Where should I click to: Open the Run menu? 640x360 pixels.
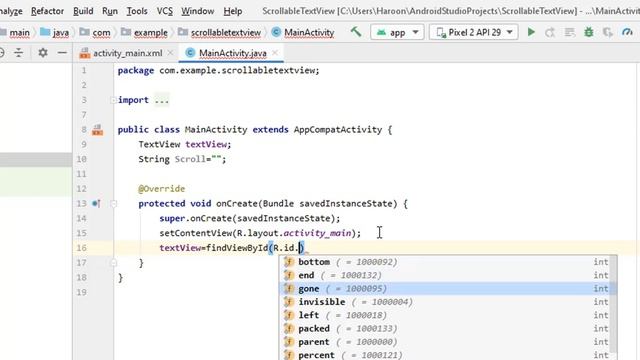tap(110, 11)
